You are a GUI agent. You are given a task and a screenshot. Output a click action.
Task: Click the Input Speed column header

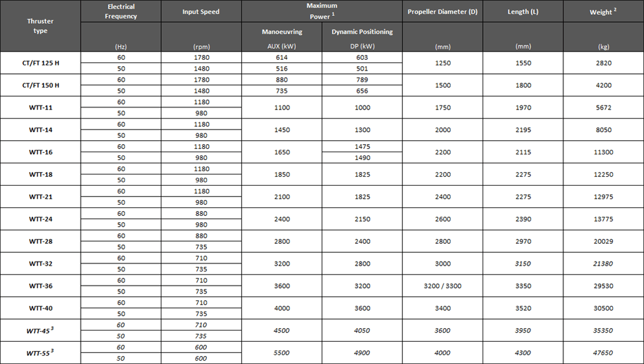201,12
